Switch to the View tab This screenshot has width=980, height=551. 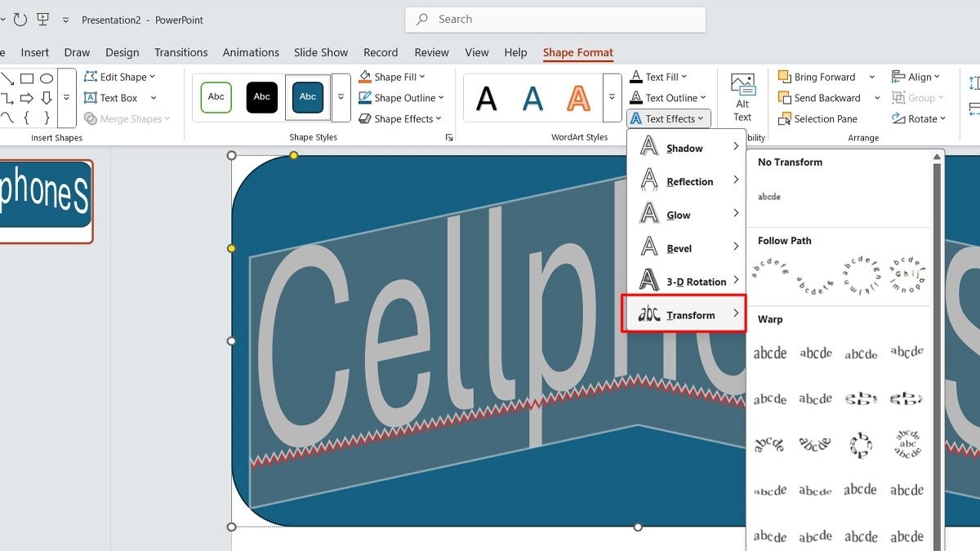(477, 52)
